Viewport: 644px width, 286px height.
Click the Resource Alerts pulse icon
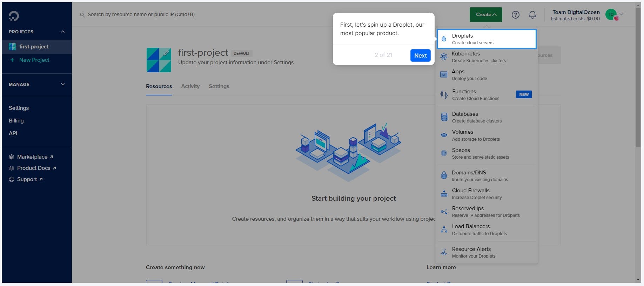point(444,252)
